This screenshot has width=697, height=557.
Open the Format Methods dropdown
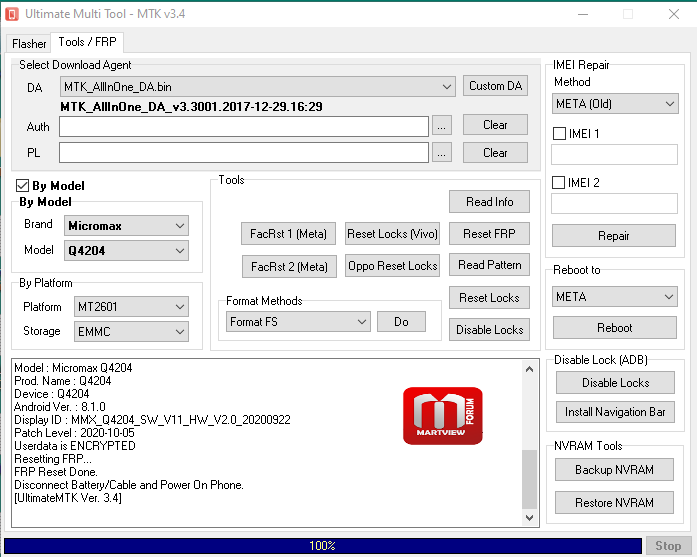(x=298, y=321)
